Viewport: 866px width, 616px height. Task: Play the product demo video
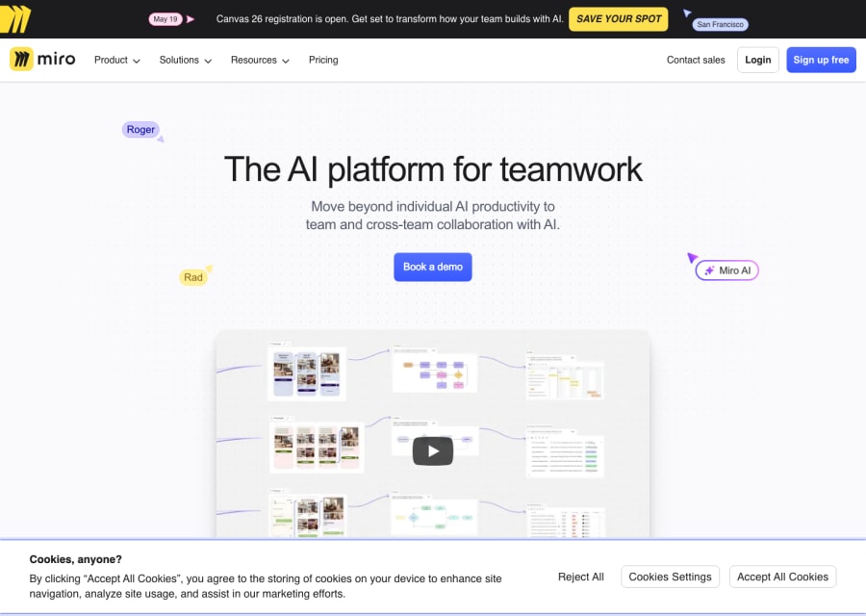tap(432, 450)
